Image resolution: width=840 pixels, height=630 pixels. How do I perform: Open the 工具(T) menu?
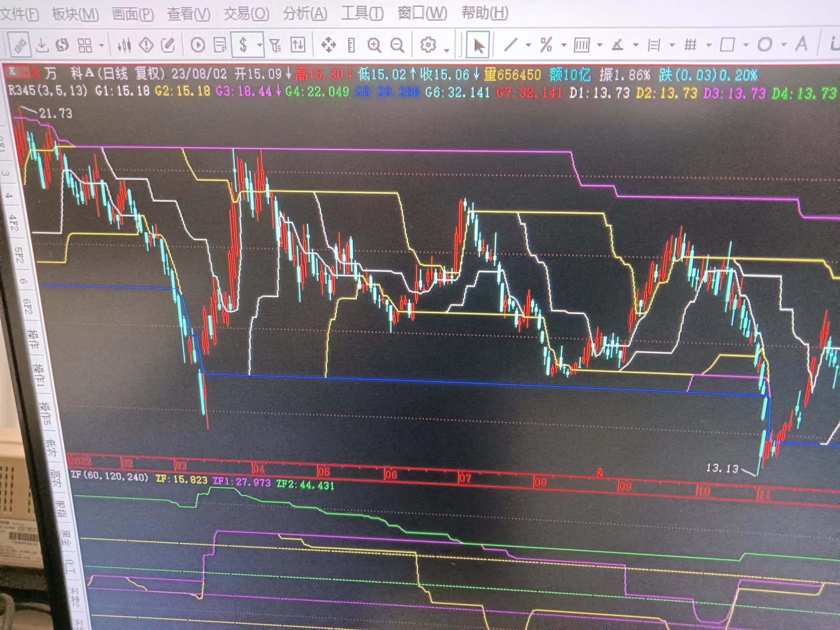pos(362,13)
